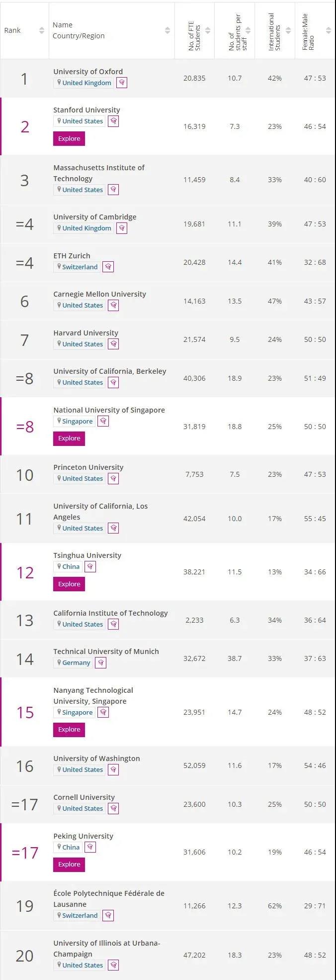Sort by Name Country/Region column arrows
This screenshot has height=980, width=336.
pos(168,30)
